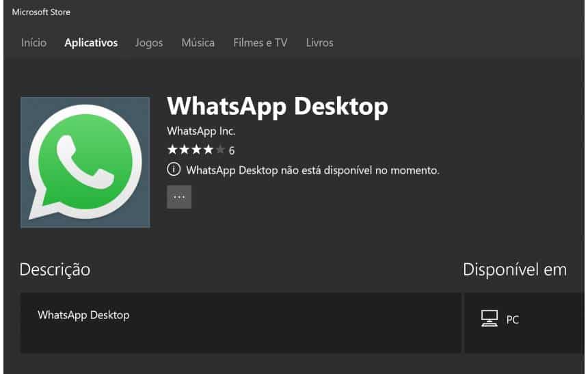This screenshot has width=588, height=374.
Task: Click the PC label under Disponível em
Action: pos(513,319)
